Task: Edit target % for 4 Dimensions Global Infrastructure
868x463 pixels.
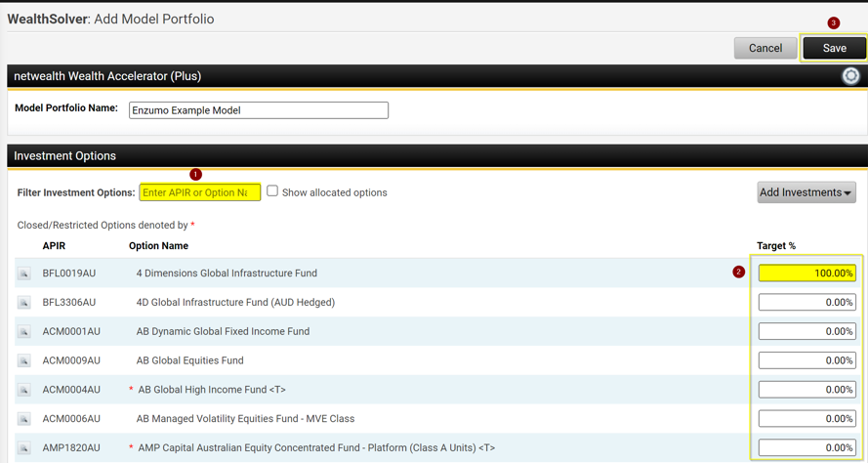Action: coord(806,274)
